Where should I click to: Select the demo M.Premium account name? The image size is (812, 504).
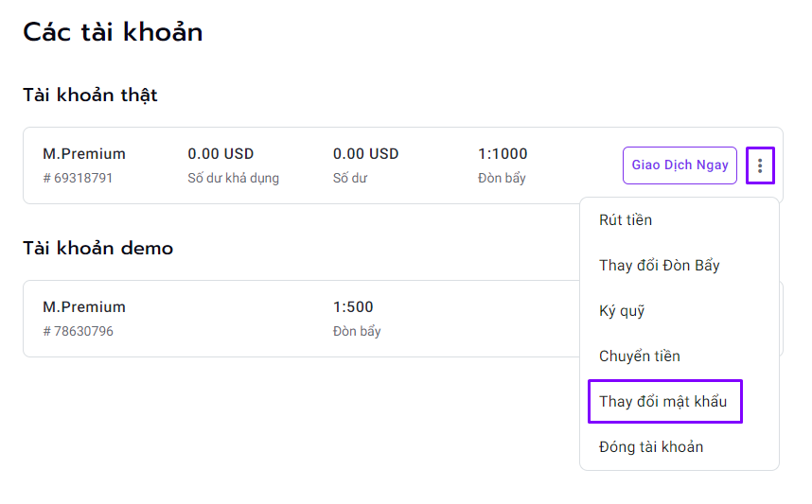(x=84, y=307)
